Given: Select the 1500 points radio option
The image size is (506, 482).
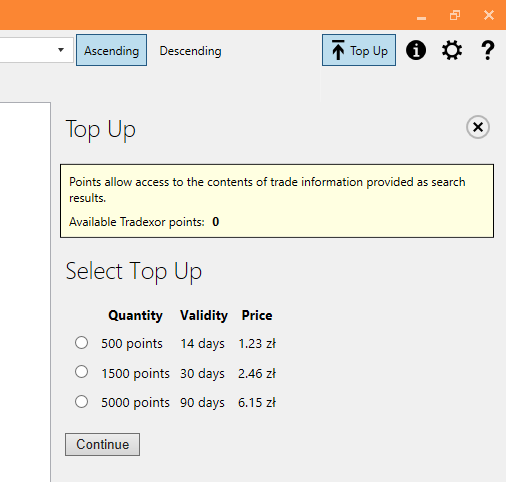Looking at the screenshot, I should 81,372.
